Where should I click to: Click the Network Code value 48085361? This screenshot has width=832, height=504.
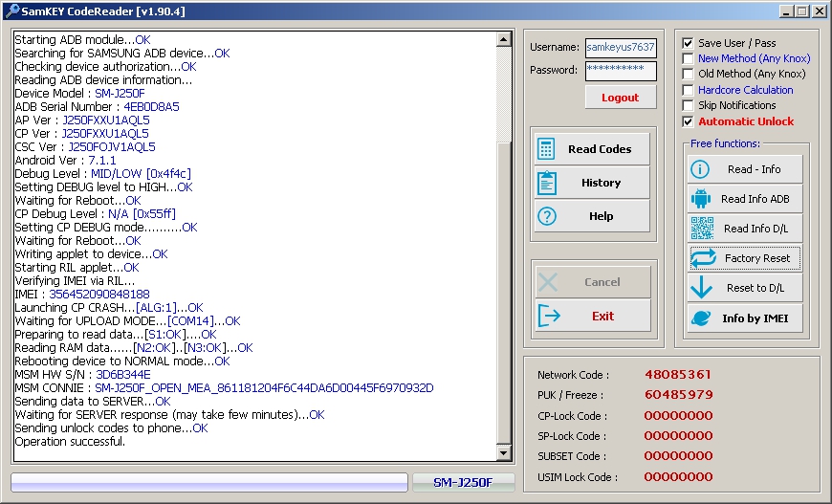(678, 375)
